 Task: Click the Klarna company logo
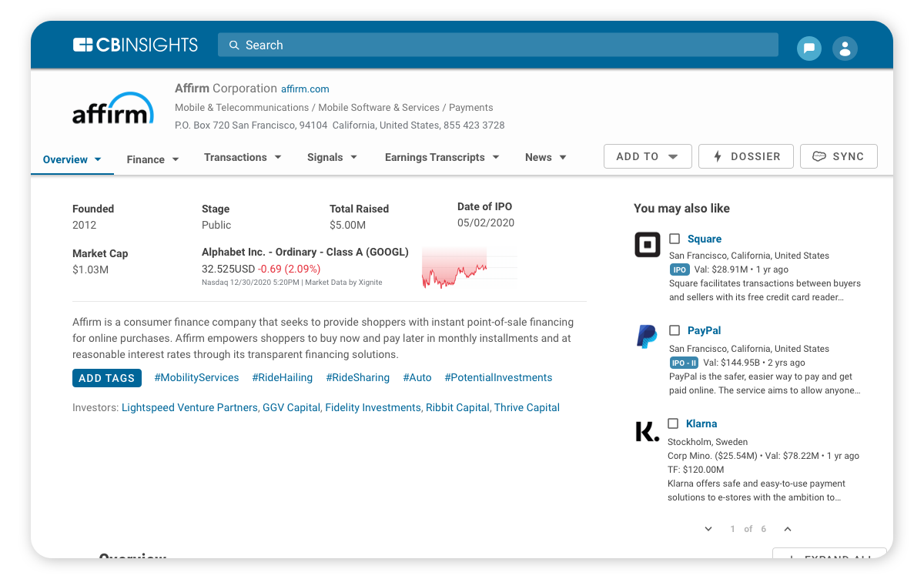648,431
